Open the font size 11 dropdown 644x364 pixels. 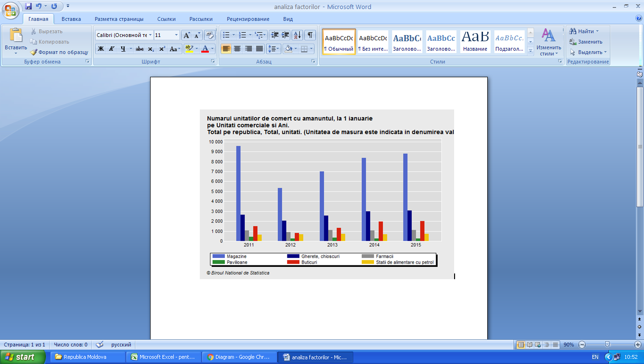tap(176, 35)
